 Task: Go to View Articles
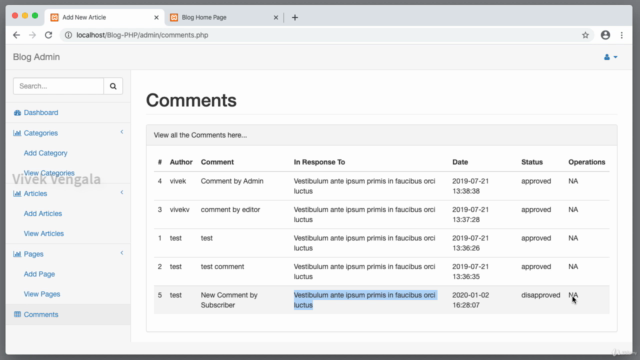(x=44, y=233)
